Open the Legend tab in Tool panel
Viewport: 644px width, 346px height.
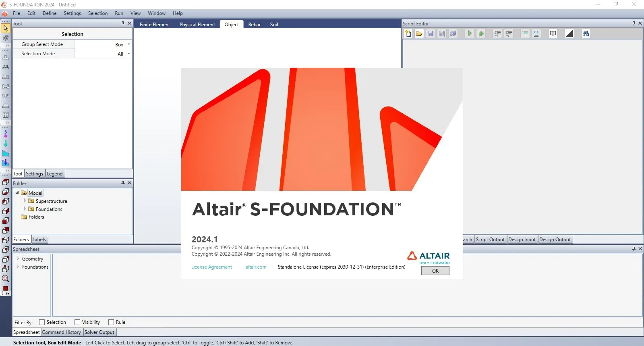click(x=55, y=174)
